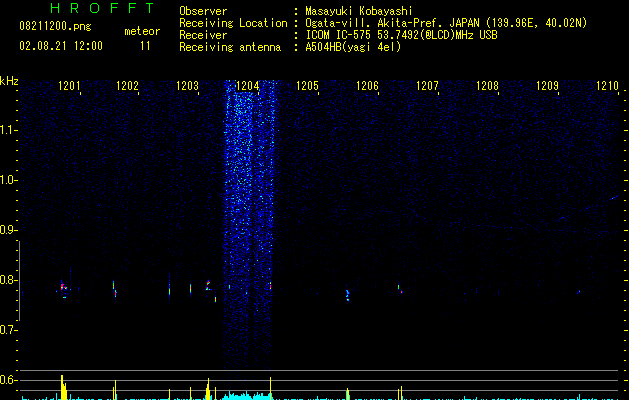Click the 1210 time marker
Screen dimensions: 629x400
607,86
